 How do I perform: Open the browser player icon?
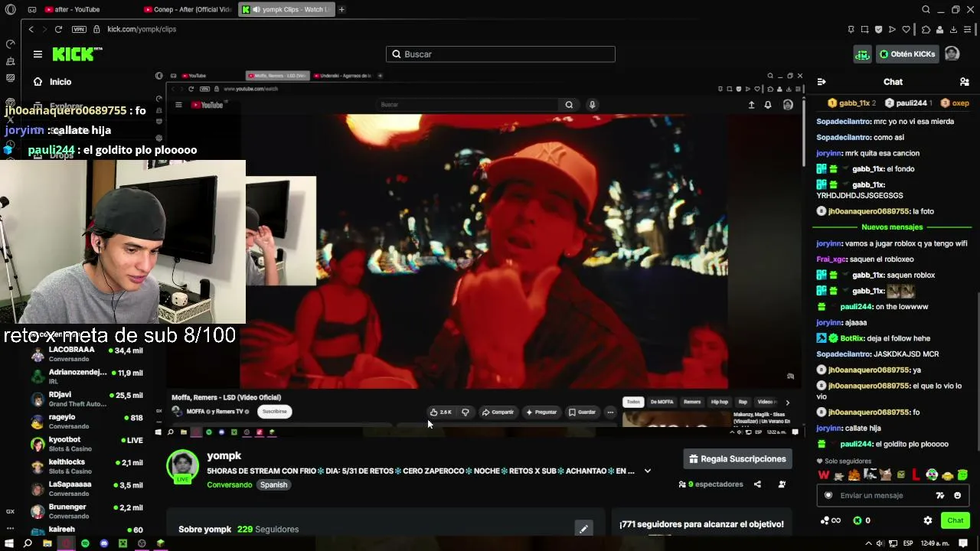[x=892, y=29]
